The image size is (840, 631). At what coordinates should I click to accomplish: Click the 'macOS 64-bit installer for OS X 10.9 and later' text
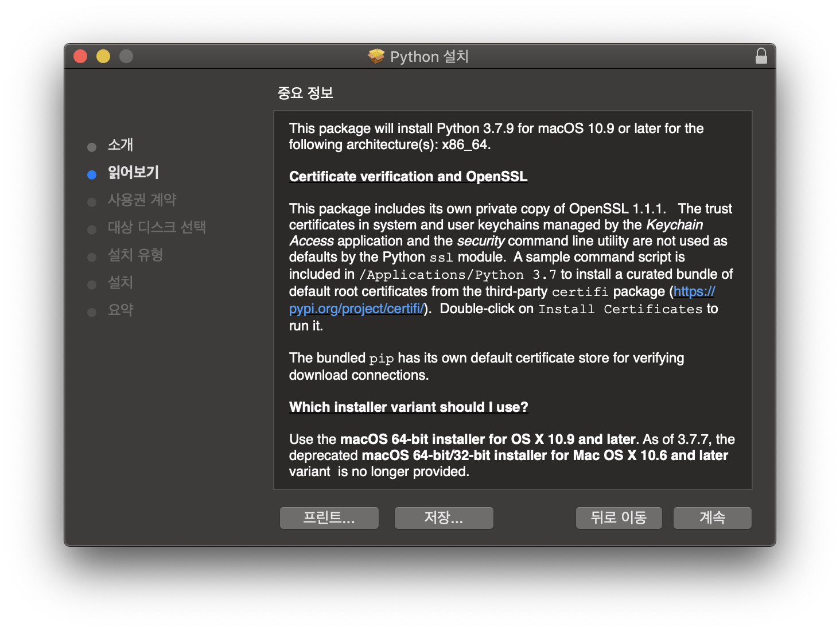pos(488,439)
